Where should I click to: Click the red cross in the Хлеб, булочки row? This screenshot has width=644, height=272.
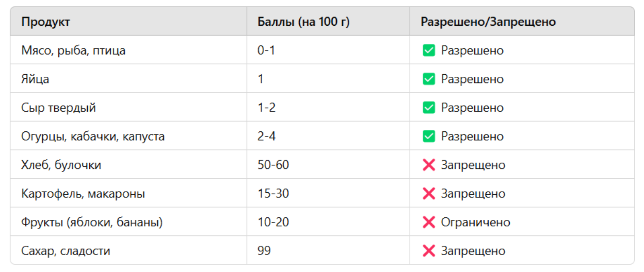click(428, 165)
